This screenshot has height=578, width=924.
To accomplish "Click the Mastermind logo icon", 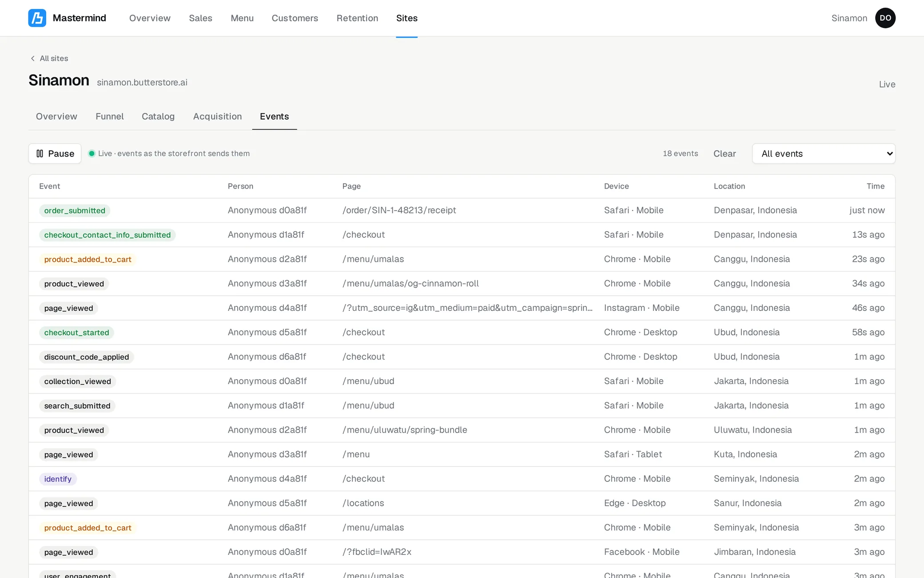I will [x=37, y=18].
